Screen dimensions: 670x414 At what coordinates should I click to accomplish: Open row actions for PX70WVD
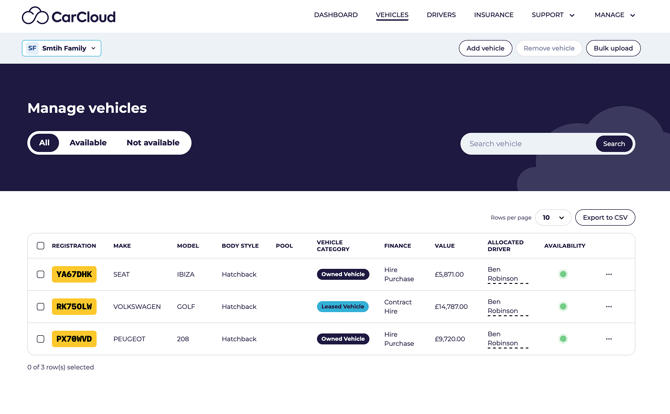click(609, 339)
